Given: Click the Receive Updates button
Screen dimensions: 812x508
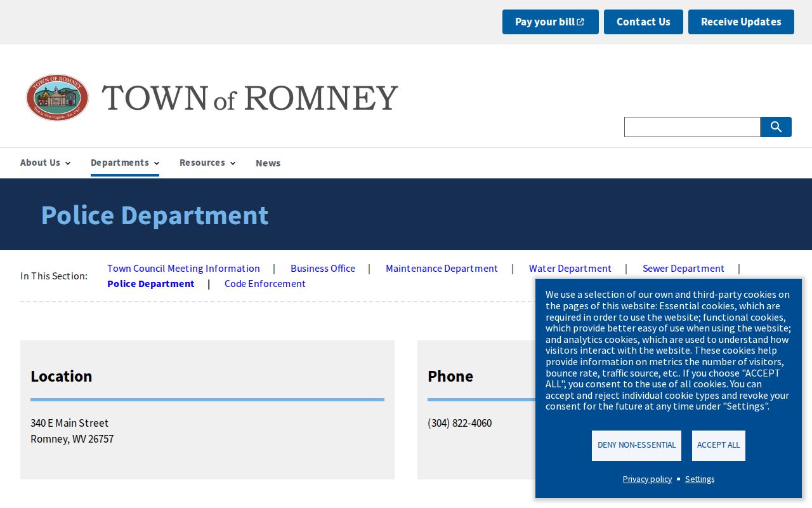Looking at the screenshot, I should coord(741,22).
